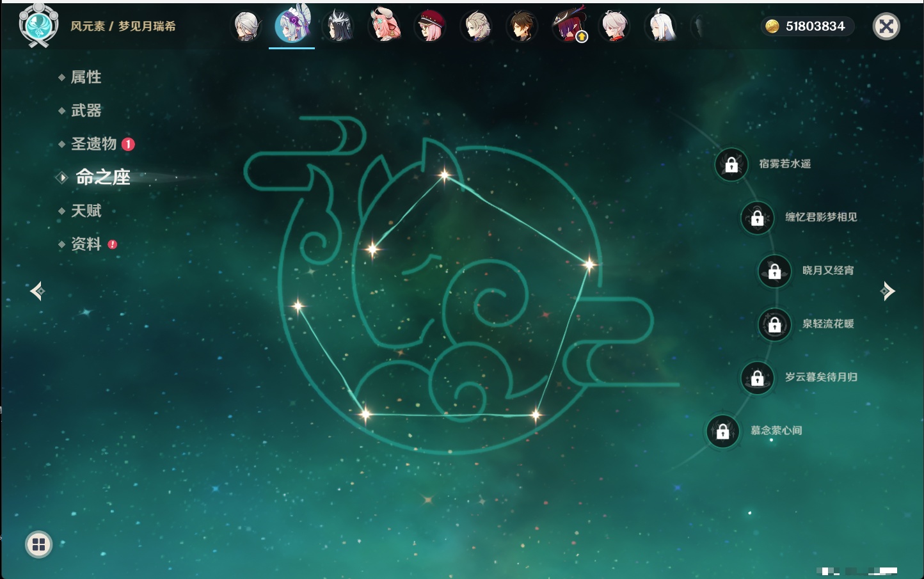The image size is (924, 579).
Task: Activate the 慕念萦心间 constellation lock
Action: pyautogui.click(x=722, y=431)
